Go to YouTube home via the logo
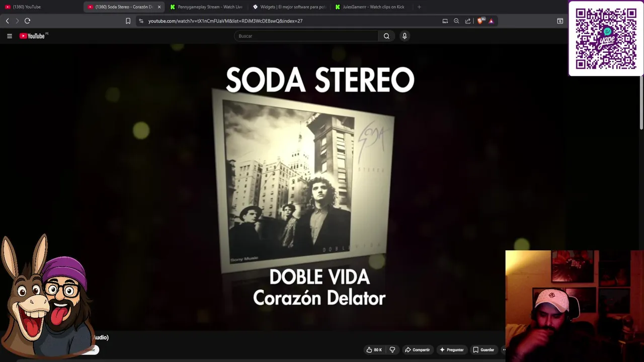Viewport: 644px width, 362px height. tap(33, 36)
